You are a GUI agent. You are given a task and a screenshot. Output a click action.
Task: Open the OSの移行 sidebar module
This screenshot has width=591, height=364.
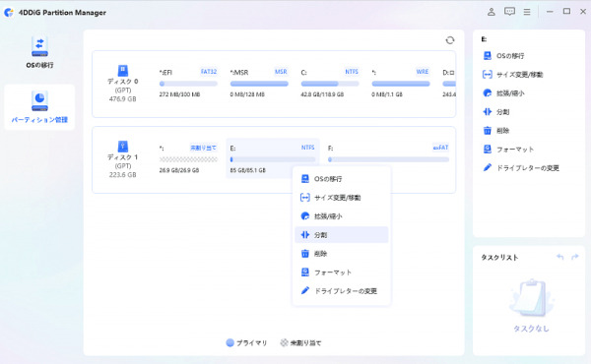pos(39,52)
